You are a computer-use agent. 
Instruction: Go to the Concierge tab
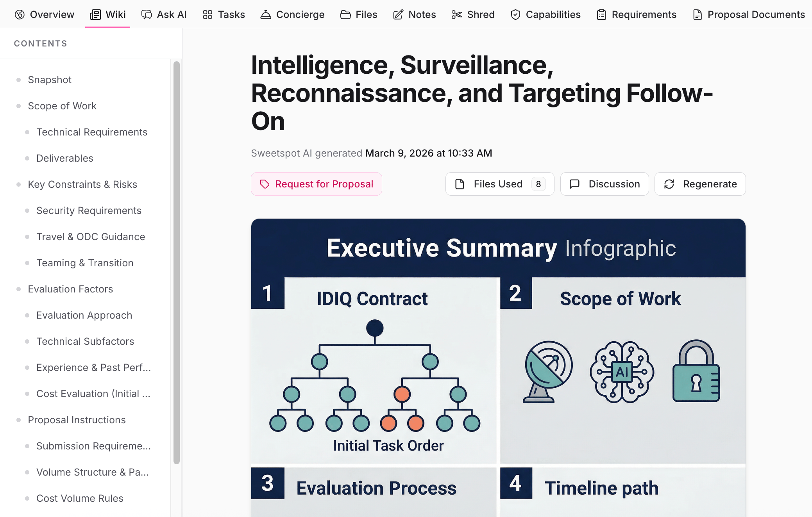click(x=293, y=14)
